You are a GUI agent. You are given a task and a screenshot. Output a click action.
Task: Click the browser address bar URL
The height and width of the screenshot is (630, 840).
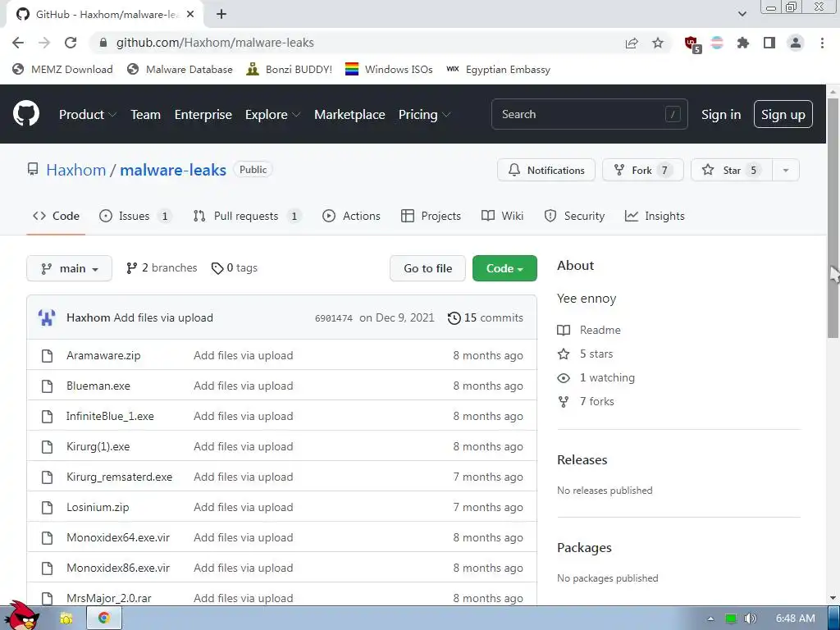215,43
